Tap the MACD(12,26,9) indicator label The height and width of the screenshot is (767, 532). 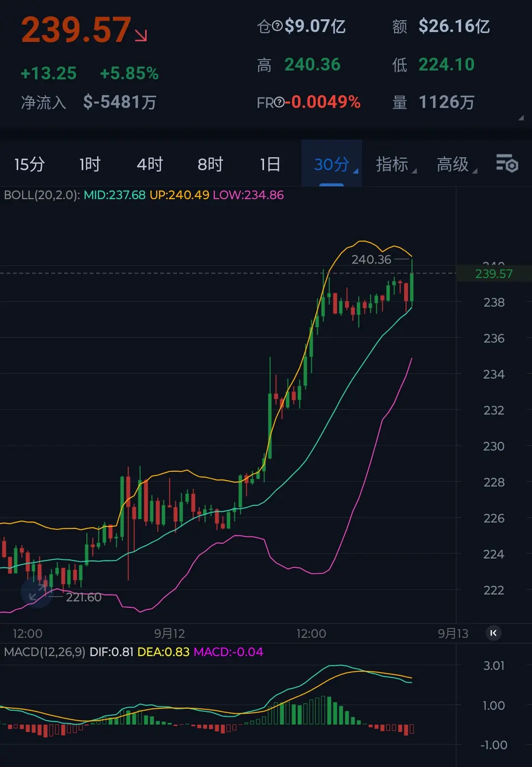[x=44, y=652]
